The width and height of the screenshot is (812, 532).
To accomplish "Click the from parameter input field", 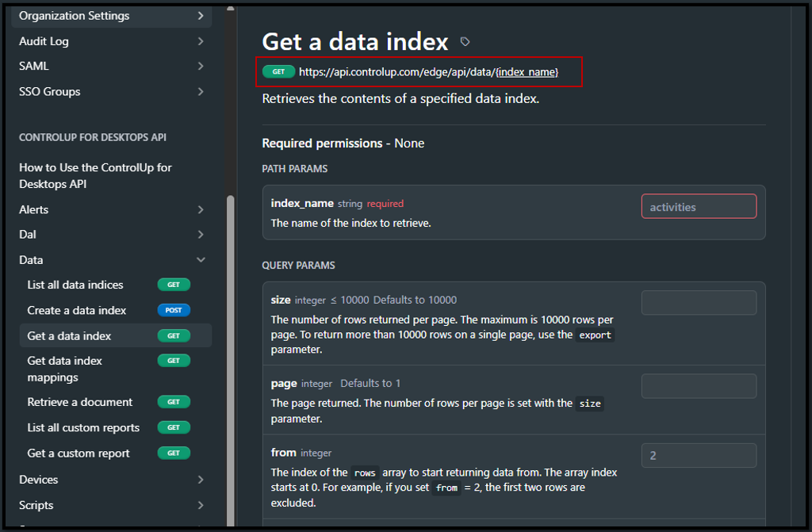I will pyautogui.click(x=699, y=455).
